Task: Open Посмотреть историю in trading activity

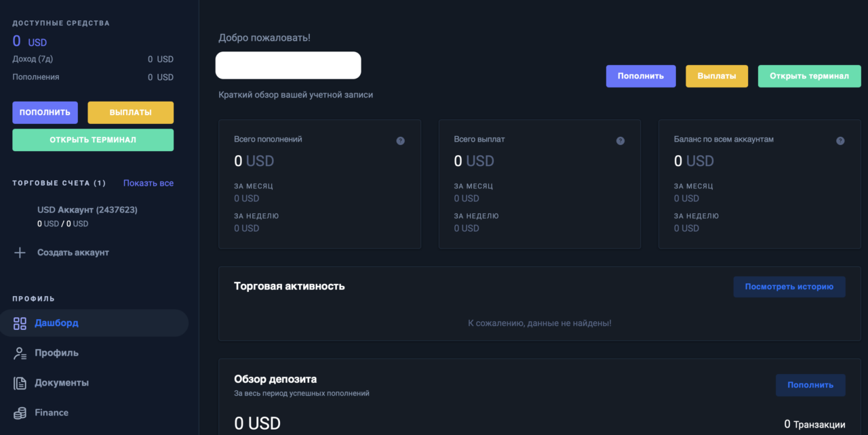Action: tap(789, 287)
